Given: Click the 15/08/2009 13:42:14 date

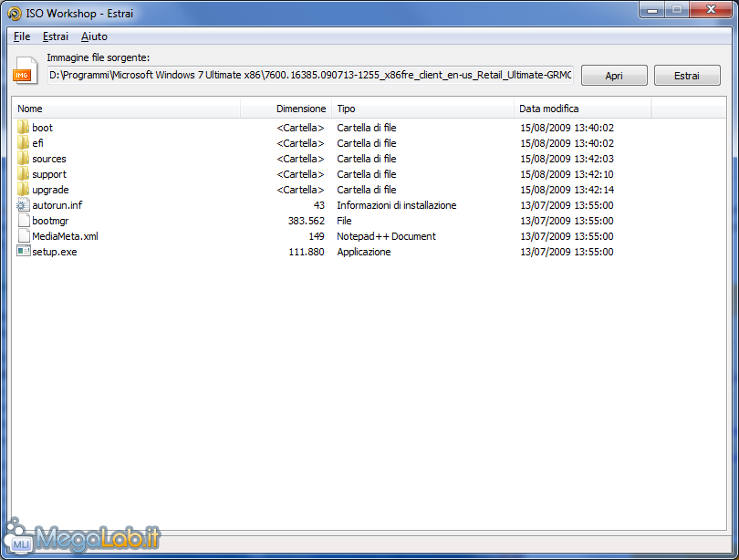Looking at the screenshot, I should [x=567, y=190].
